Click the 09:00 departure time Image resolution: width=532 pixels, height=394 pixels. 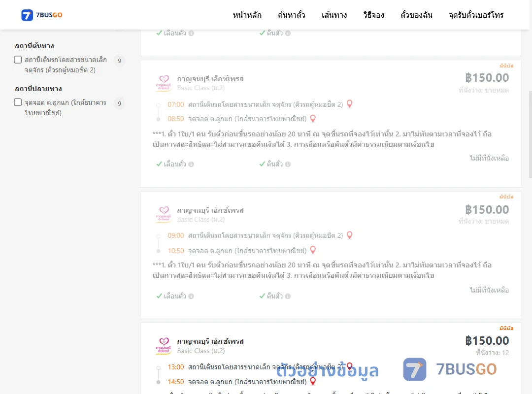[176, 235]
